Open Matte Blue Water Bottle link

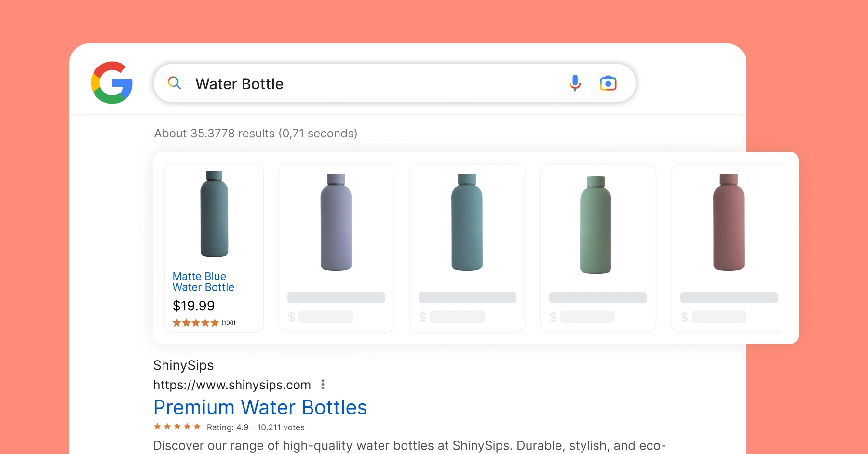203,282
